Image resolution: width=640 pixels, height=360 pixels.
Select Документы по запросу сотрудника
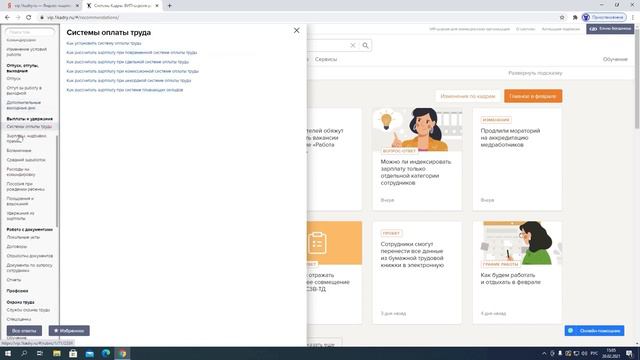pyautogui.click(x=29, y=268)
